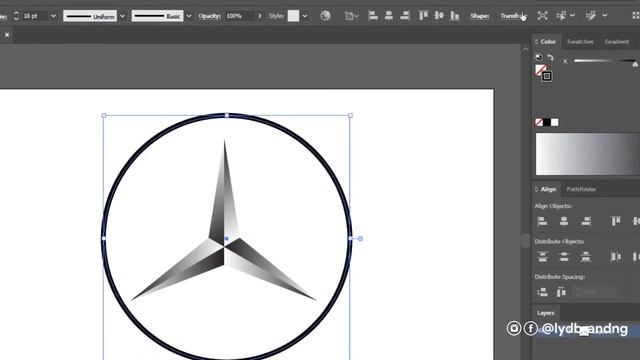Click the grayscale color spectrum ramp
Screen dimensions: 640x360
(x=588, y=154)
